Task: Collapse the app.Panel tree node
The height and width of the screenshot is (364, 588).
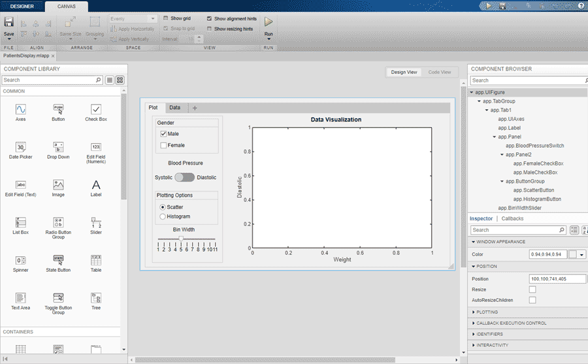Action: [x=495, y=137]
